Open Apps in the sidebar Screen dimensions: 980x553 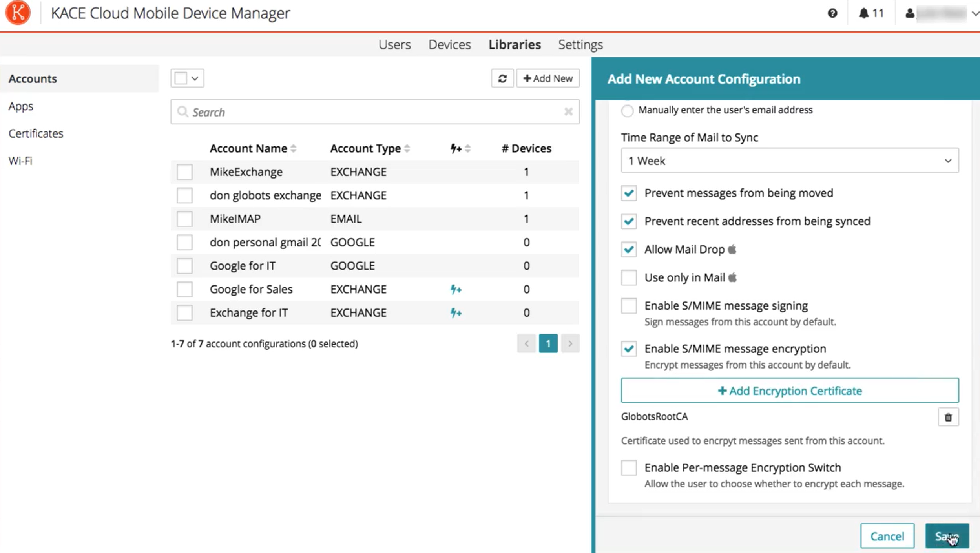pos(21,106)
